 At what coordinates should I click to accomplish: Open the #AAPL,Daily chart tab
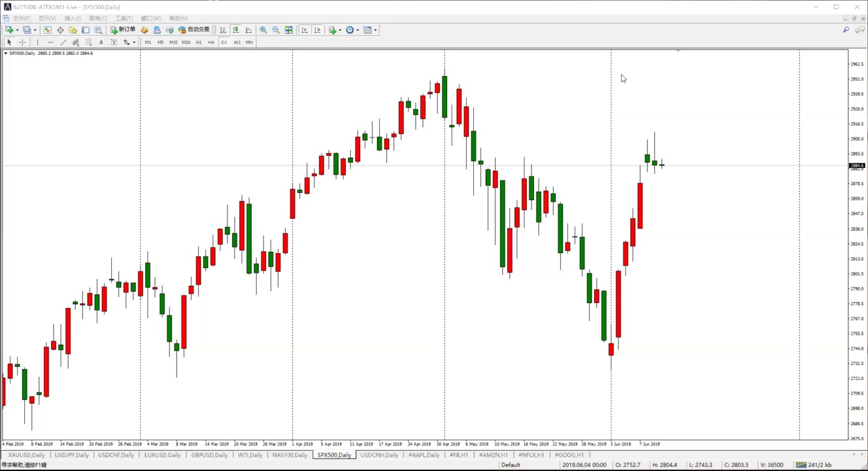pos(424,455)
